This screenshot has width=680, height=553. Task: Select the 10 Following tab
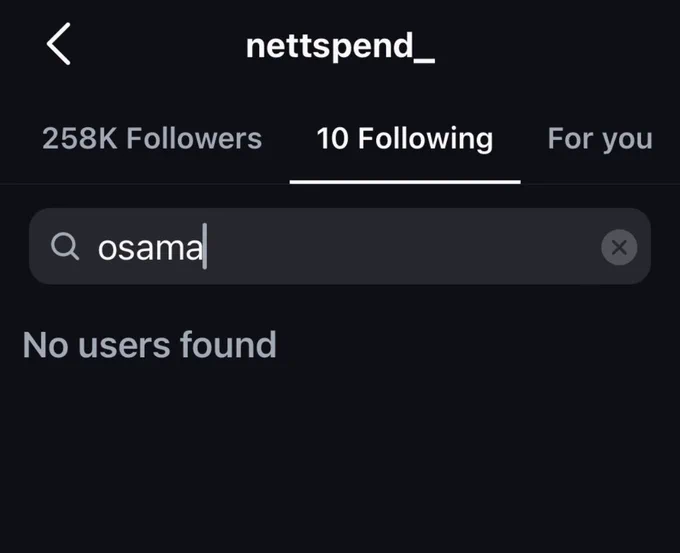coord(405,139)
